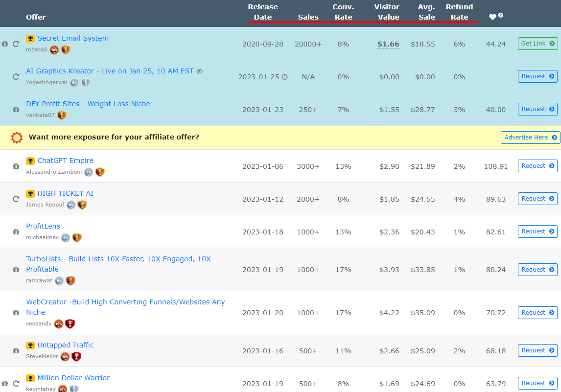This screenshot has height=392, width=561.
Task: Open AI Graphics Kreator offer link
Action: tap(110, 71)
